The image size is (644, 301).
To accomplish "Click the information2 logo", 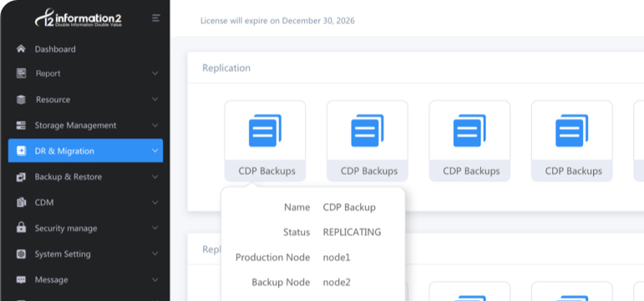I will coord(78,18).
